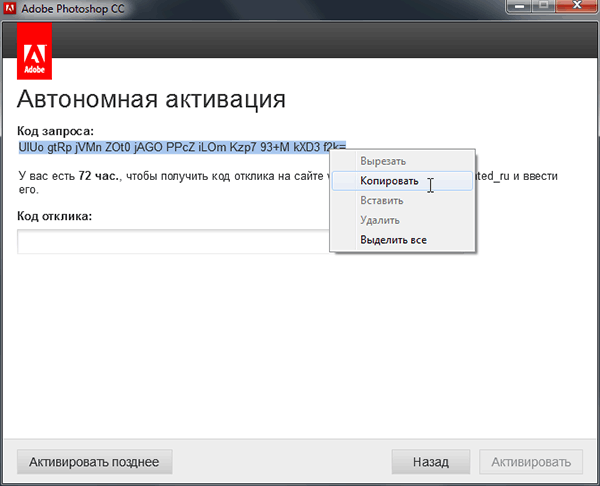Click the Активировать button
Screen dimensions: 600x486
pos(531,462)
